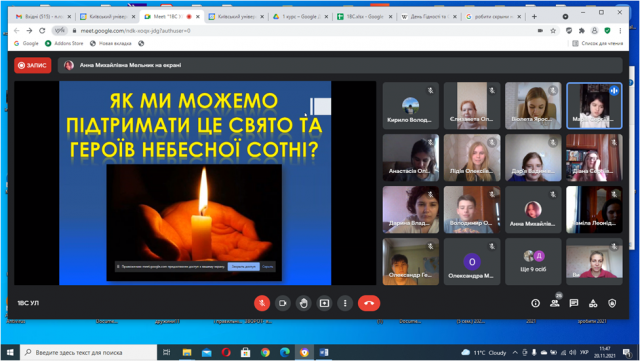Image resolution: width=640 pixels, height=361 pixels.
Task: End the call with red hang-up button
Action: [369, 303]
